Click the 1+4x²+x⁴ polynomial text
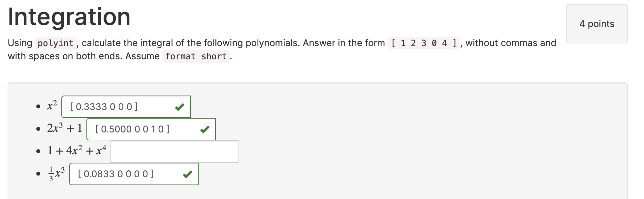Screen dimensions: 644x199 pyautogui.click(x=77, y=150)
